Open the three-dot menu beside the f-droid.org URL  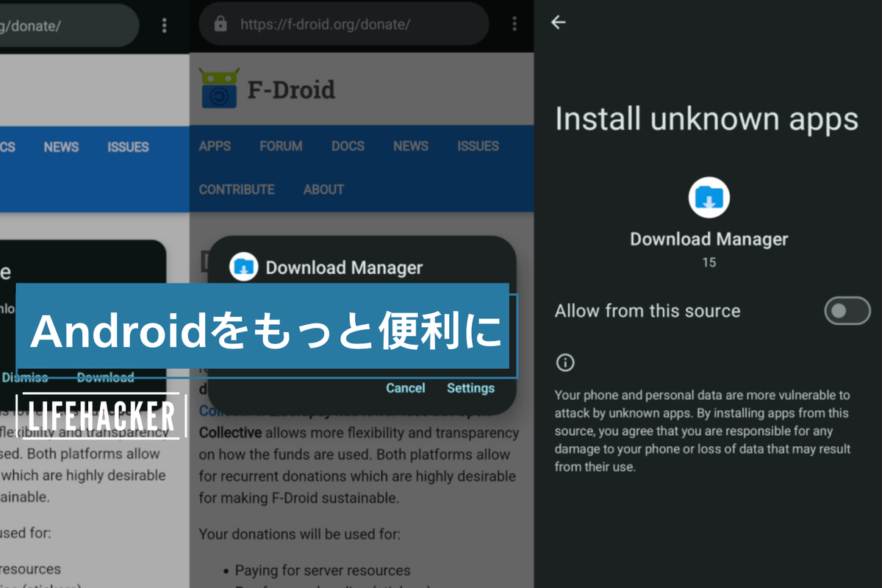(515, 24)
